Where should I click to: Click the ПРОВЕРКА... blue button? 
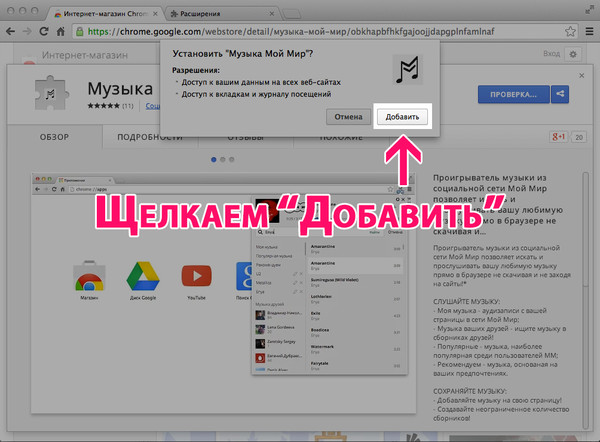[514, 95]
